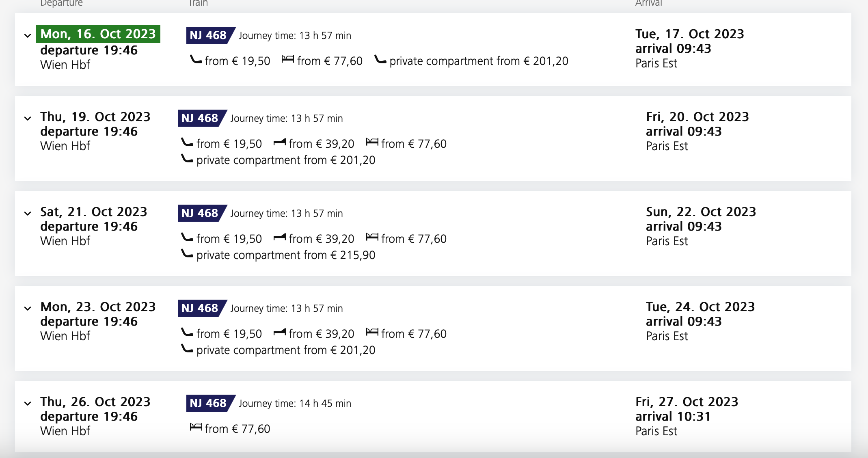Expand the Mon 16 Oct 2023 connection details
This screenshot has width=868, height=458.
pyautogui.click(x=28, y=36)
